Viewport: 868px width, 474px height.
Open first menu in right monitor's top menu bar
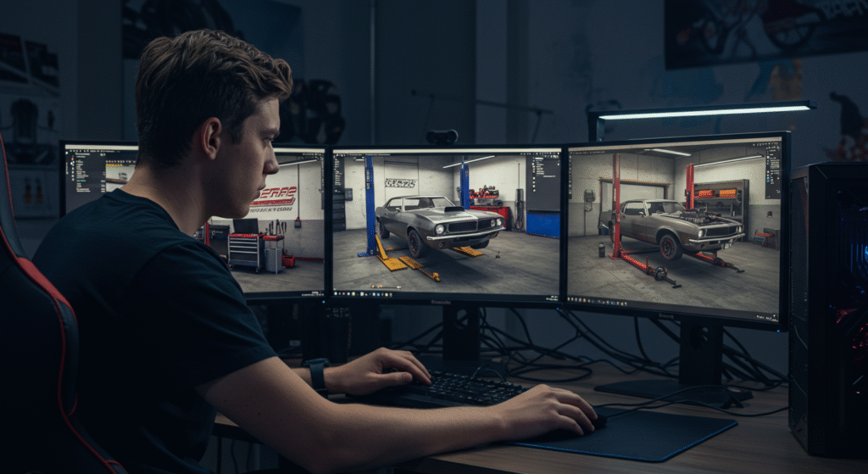574,151
